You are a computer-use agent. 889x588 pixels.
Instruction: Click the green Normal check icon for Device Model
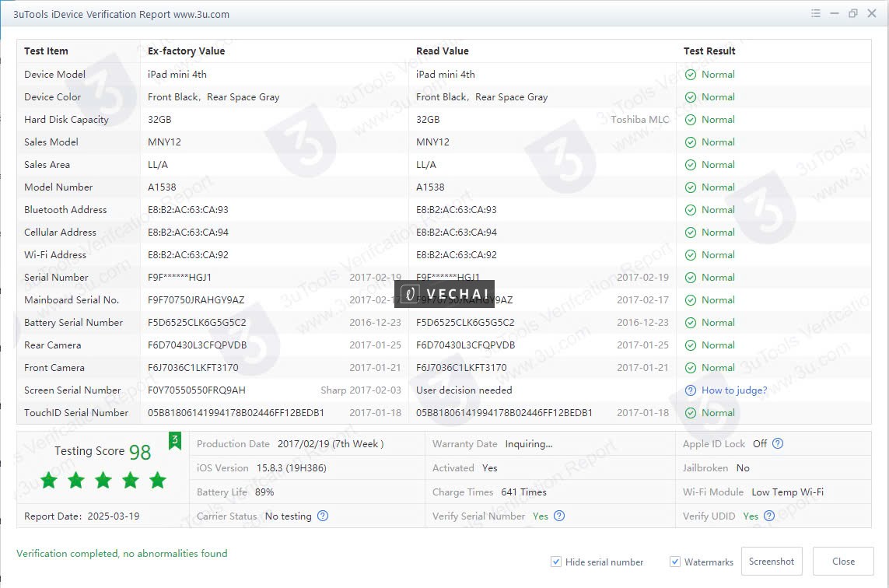click(x=689, y=74)
